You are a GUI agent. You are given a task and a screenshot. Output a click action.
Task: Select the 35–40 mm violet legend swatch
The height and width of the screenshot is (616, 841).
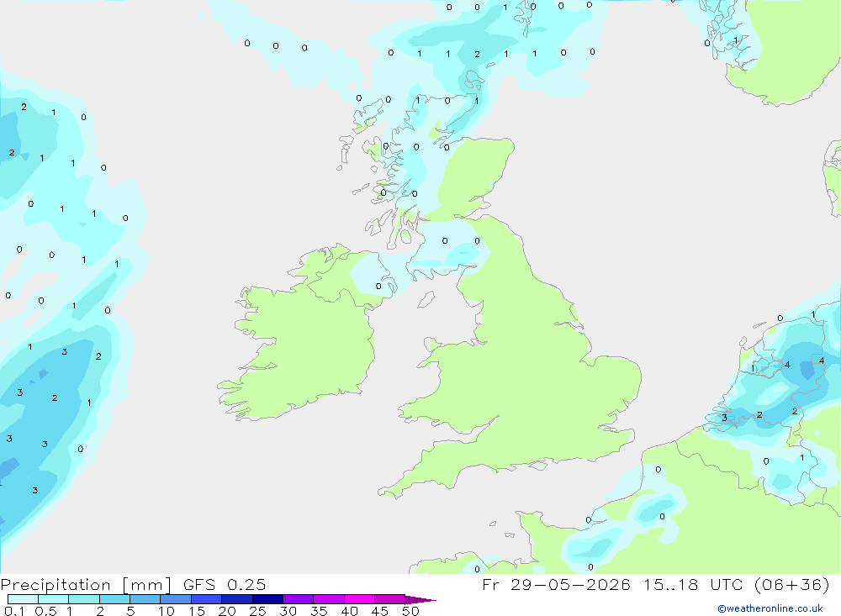328,599
